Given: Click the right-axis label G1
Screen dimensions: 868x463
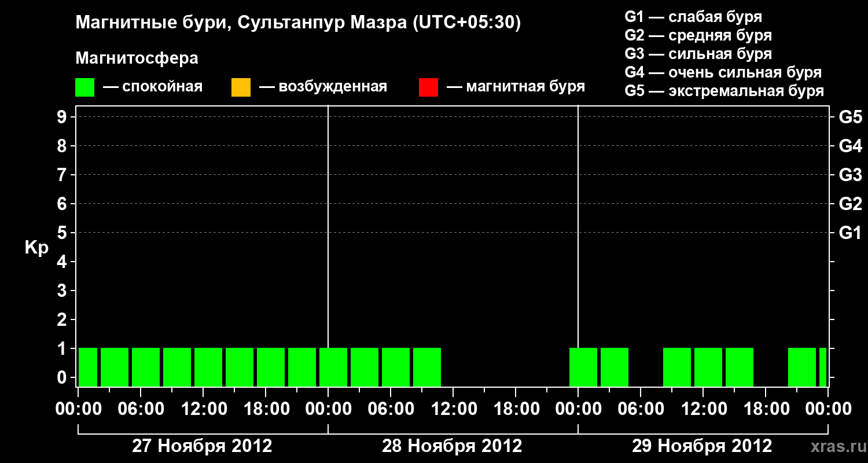Looking at the screenshot, I should (x=850, y=233).
